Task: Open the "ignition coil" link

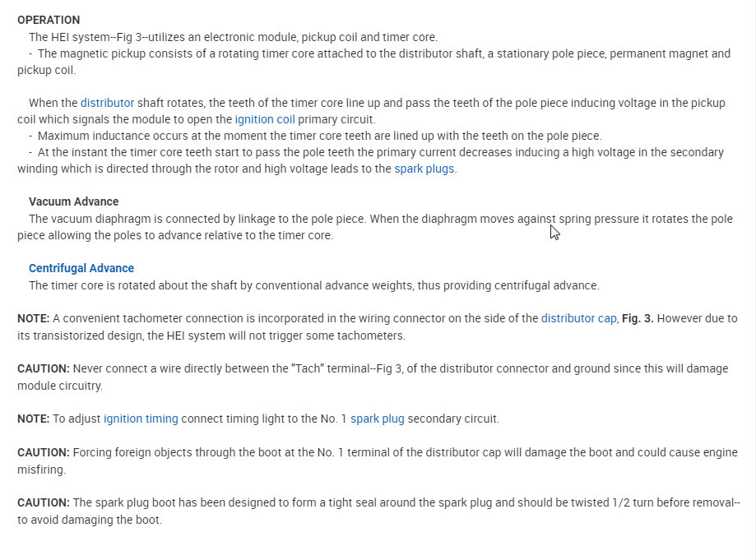Action: click(x=264, y=119)
